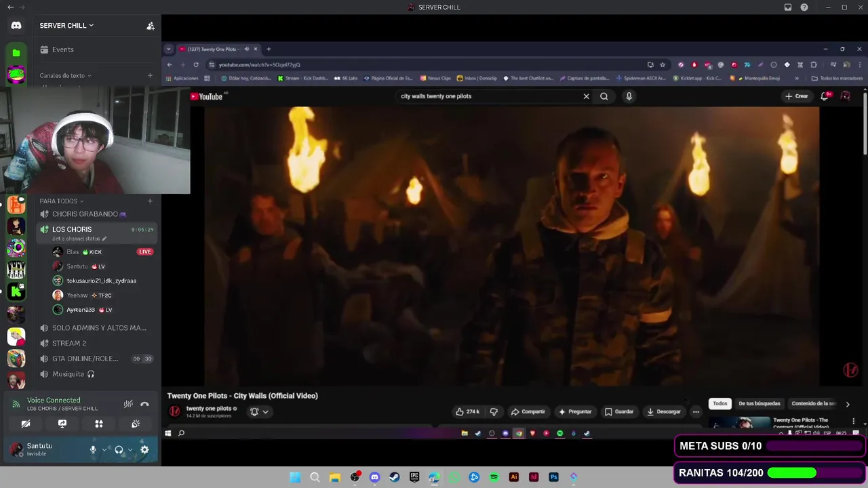Screen dimensions: 868x488
Task: Watch Blas LIVE stream badge
Action: coord(144,251)
